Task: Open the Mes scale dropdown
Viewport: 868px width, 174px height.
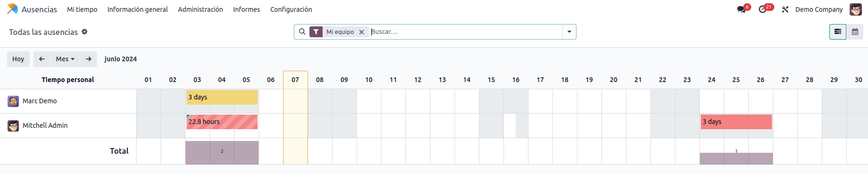Action: coord(65,59)
